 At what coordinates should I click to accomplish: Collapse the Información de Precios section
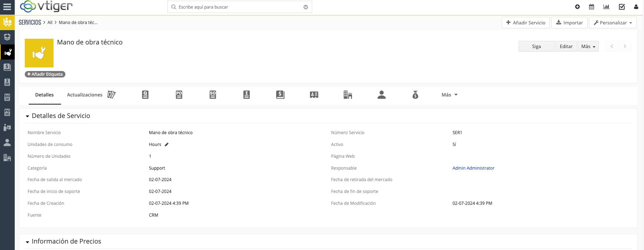pos(28,242)
